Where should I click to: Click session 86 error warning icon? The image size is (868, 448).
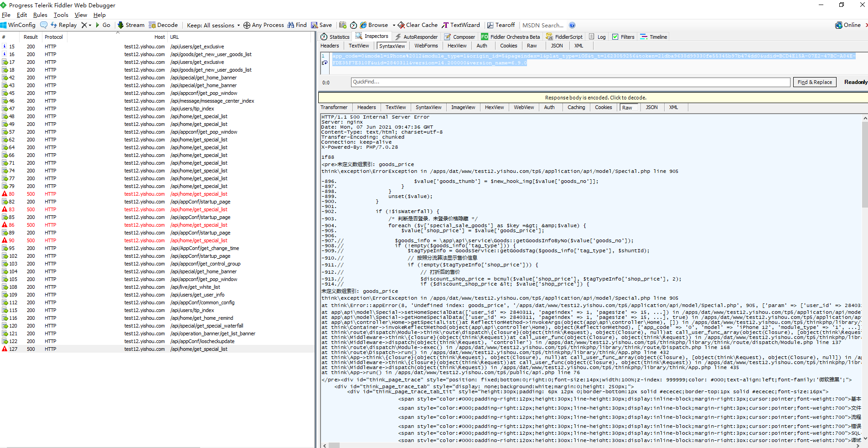[5, 225]
